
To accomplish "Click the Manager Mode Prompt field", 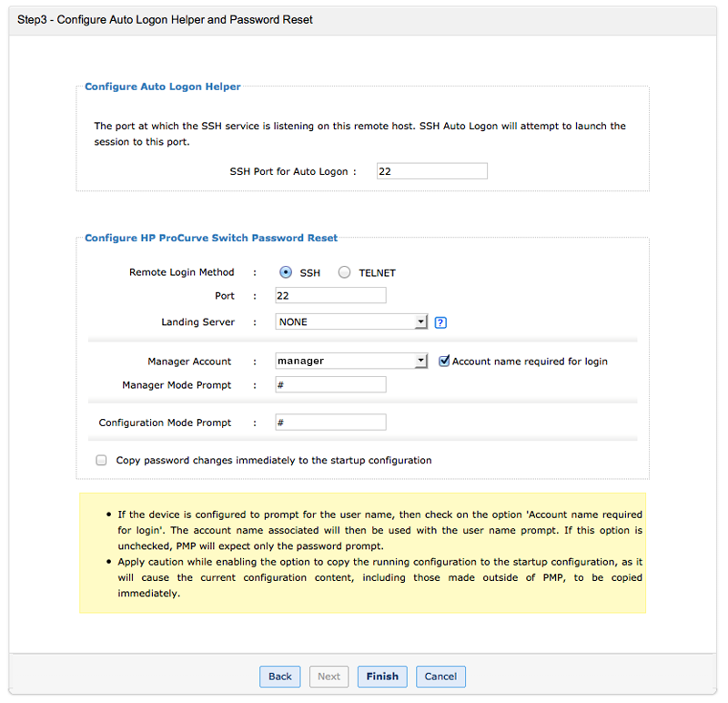I will [x=330, y=383].
